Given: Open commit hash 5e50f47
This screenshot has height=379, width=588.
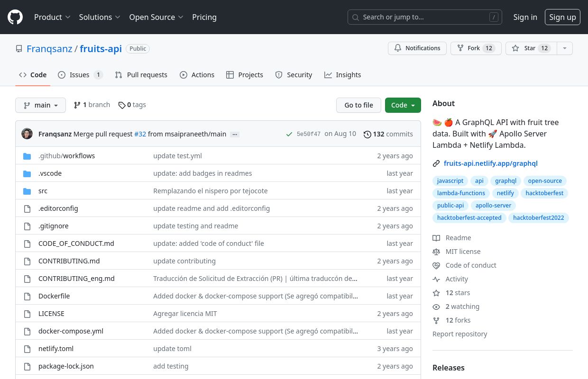Looking at the screenshot, I should 309,134.
